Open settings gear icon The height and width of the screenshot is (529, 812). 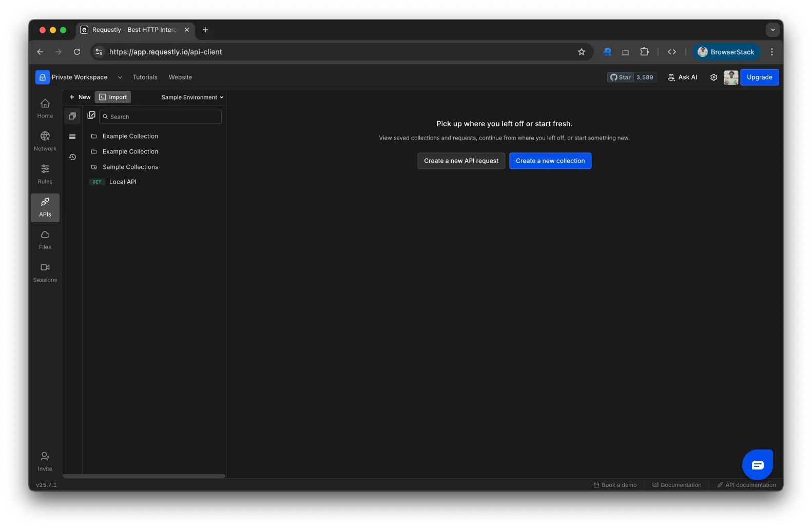(x=713, y=77)
